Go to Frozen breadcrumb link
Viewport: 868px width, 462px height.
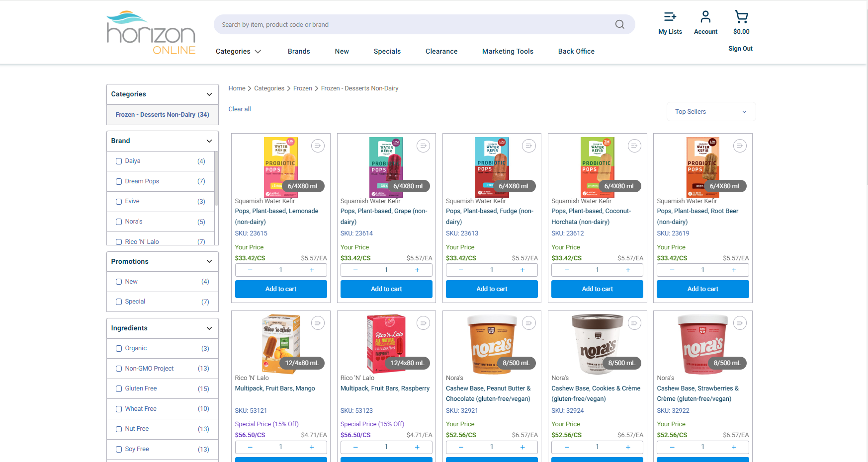point(303,88)
